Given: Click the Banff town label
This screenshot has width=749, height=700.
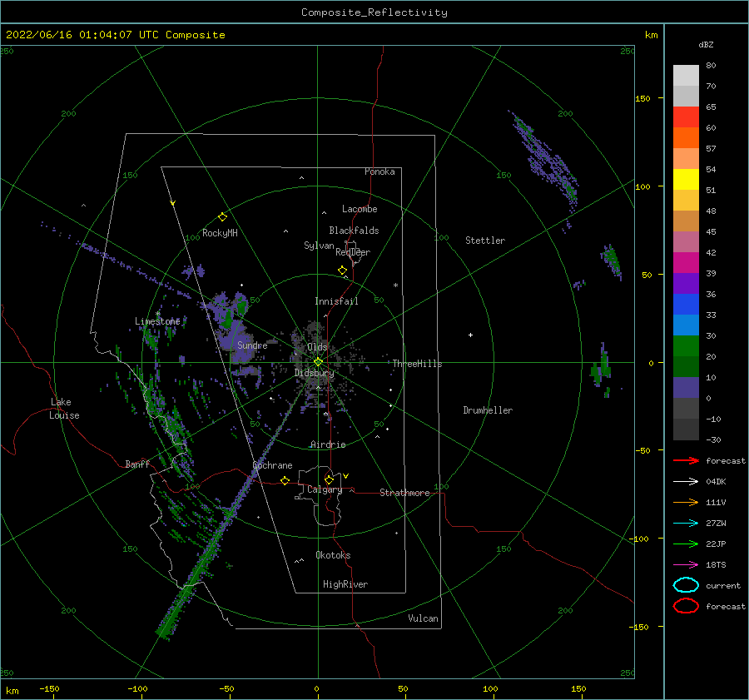Looking at the screenshot, I should pyautogui.click(x=137, y=464).
